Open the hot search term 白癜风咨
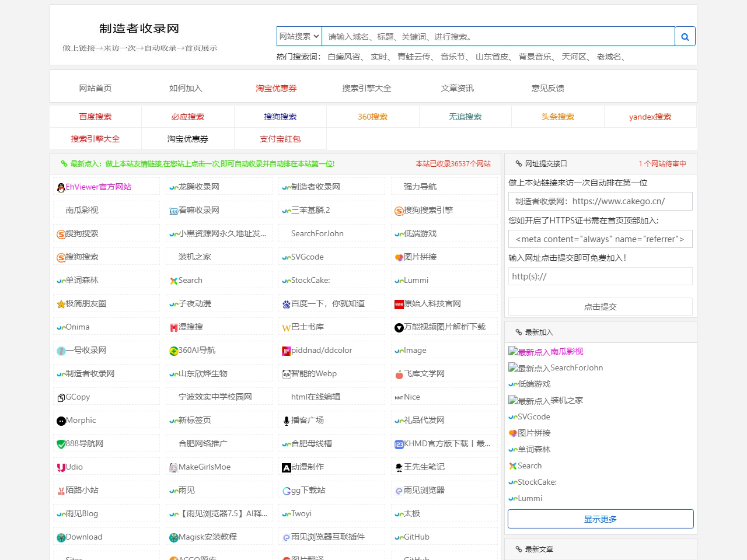747x560 pixels. [344, 57]
